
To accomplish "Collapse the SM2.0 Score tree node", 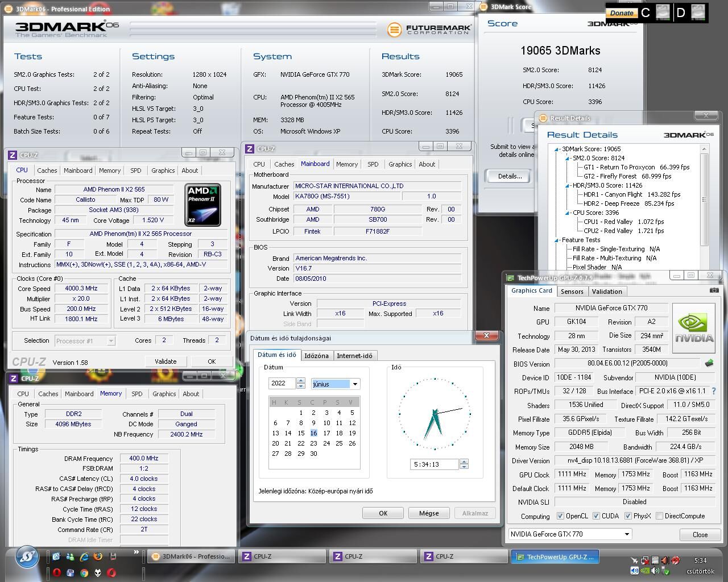I will pyautogui.click(x=568, y=158).
